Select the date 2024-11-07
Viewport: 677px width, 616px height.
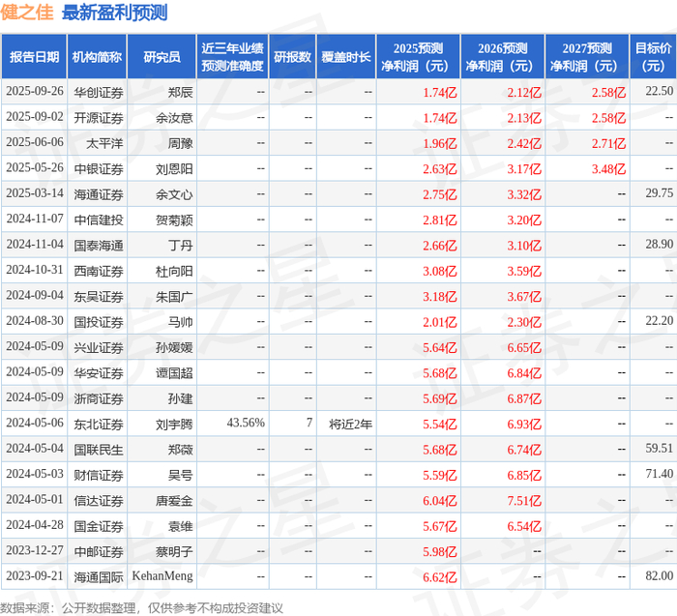(35, 219)
